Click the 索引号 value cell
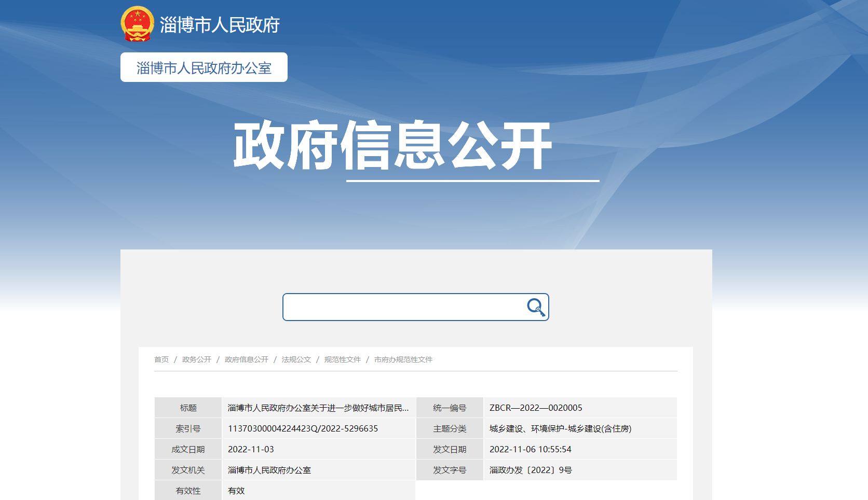 point(303,428)
